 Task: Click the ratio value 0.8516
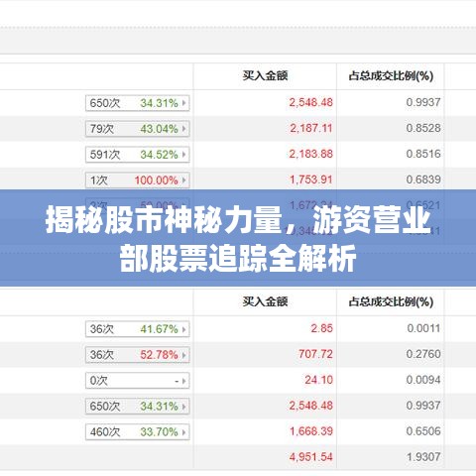coord(423,154)
